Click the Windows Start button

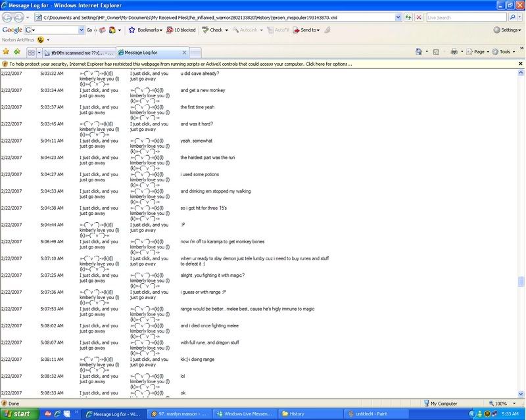(20, 414)
